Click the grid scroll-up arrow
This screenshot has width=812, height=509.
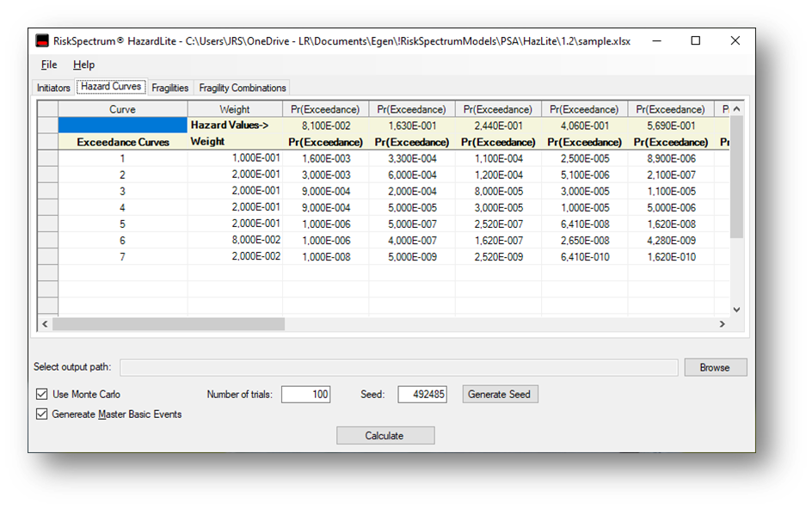pyautogui.click(x=736, y=109)
